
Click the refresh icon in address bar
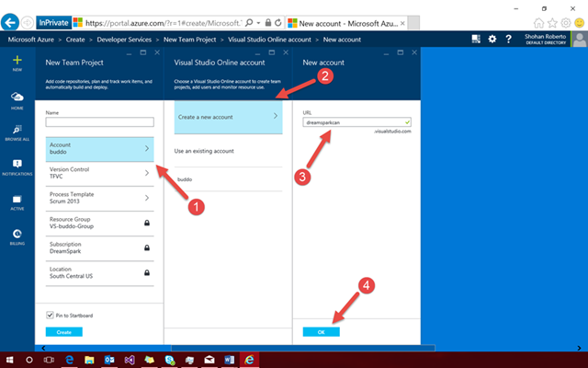tap(277, 23)
